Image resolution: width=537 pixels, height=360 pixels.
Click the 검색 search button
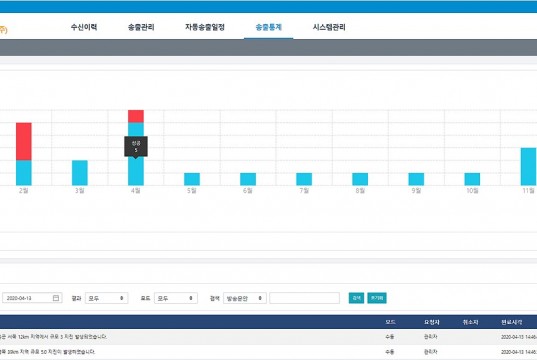click(356, 298)
